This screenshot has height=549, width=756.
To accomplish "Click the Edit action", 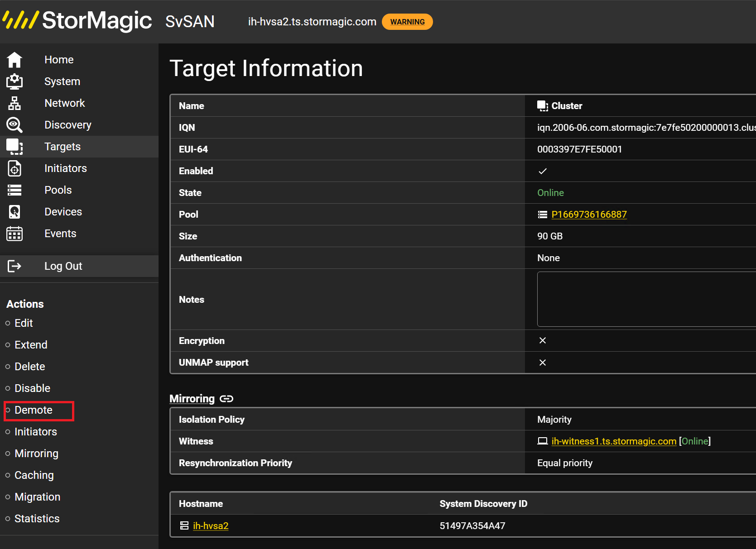I will click(x=24, y=323).
